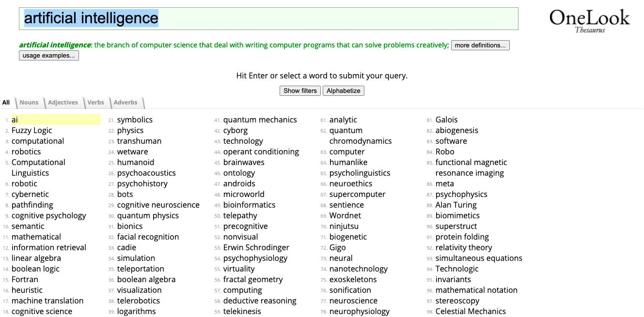This screenshot has height=317, width=644.
Task: Select the All results tab
Action: tap(6, 102)
